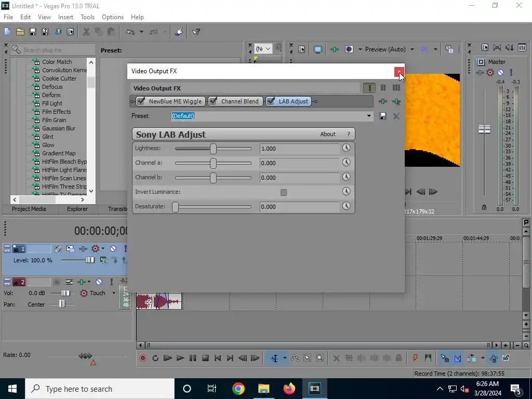Open video track 1 automation settings arrow
The height and width of the screenshot is (399, 532).
(103, 248)
